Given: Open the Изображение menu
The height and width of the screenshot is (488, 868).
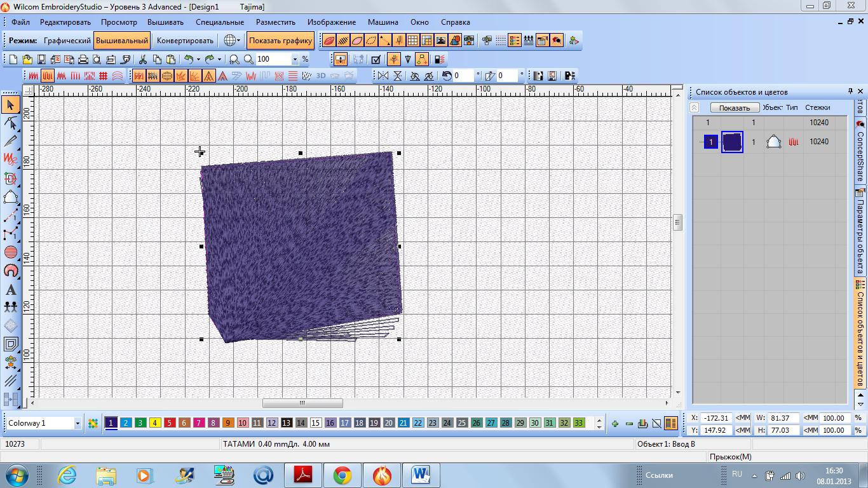Looking at the screenshot, I should tap(332, 22).
